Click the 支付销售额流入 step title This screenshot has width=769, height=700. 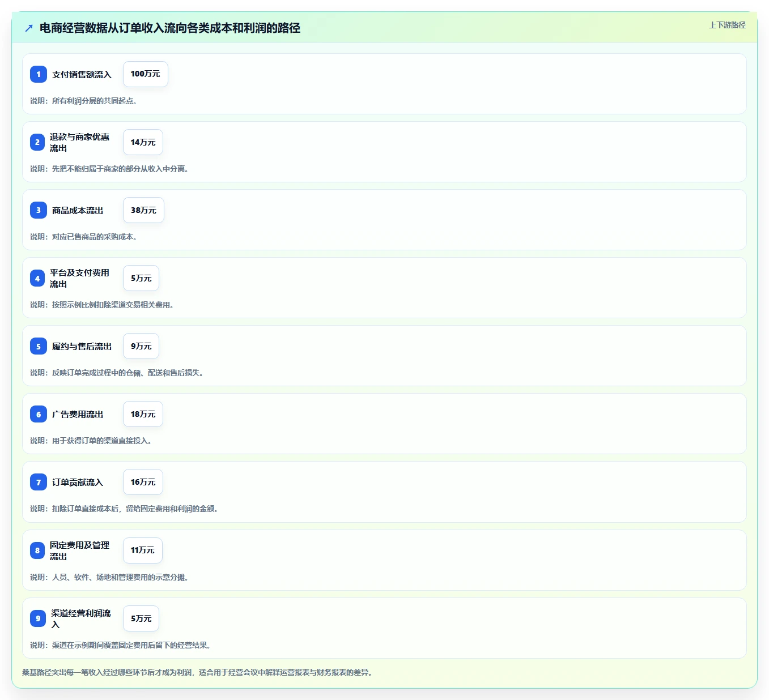[x=82, y=74]
